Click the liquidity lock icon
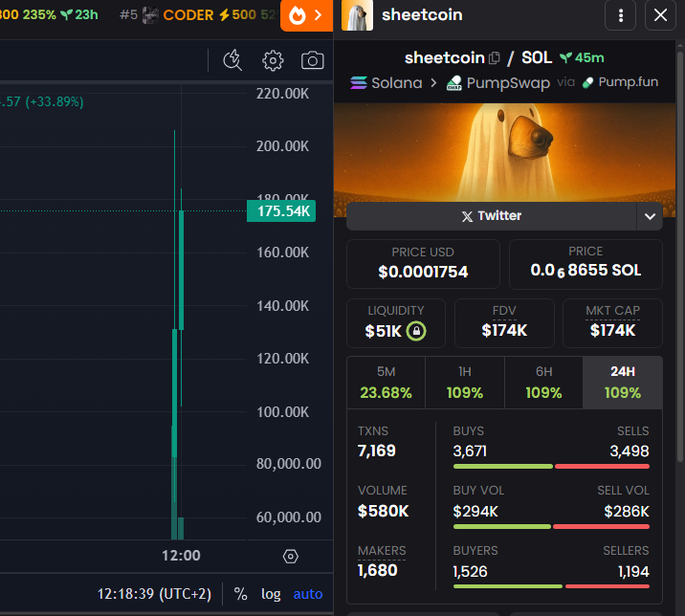The width and height of the screenshot is (685, 616). 416,331
